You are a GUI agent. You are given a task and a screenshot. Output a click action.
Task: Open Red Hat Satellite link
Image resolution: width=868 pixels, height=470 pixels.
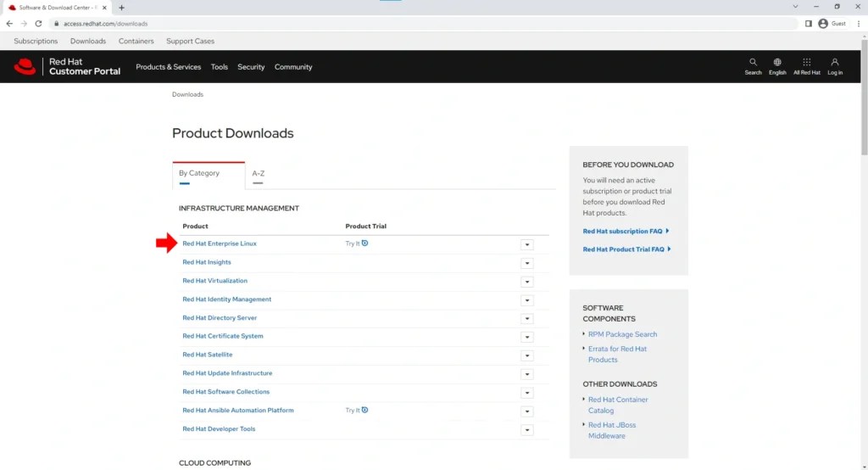(x=207, y=355)
